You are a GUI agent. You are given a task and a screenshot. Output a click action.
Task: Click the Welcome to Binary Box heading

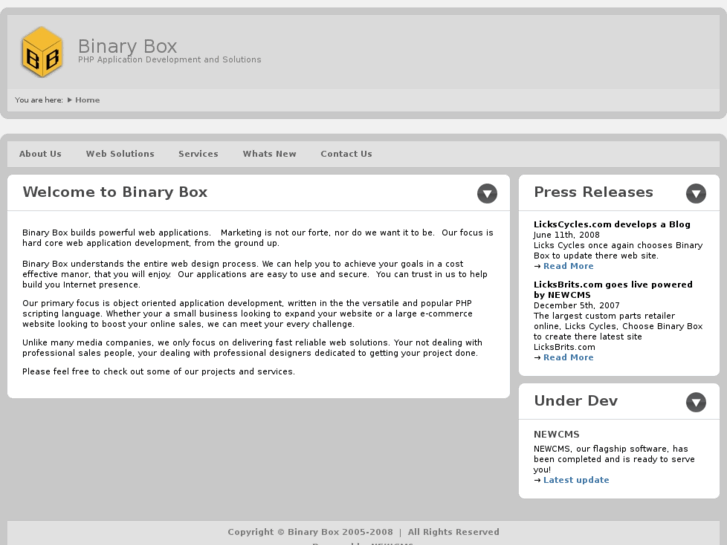coord(115,192)
